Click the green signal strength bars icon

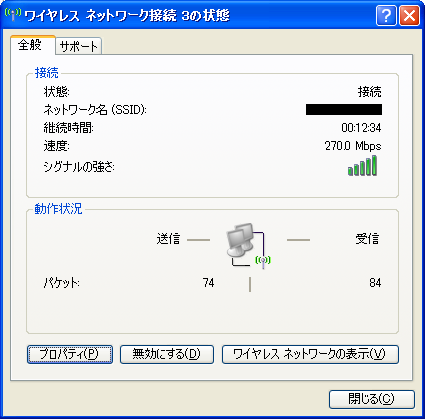tap(362, 166)
